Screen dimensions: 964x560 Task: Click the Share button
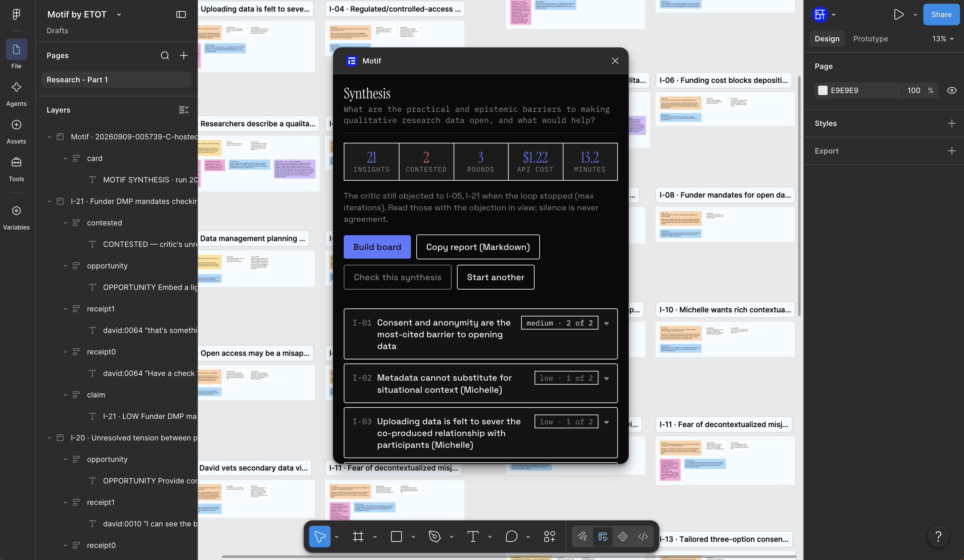[x=941, y=14]
